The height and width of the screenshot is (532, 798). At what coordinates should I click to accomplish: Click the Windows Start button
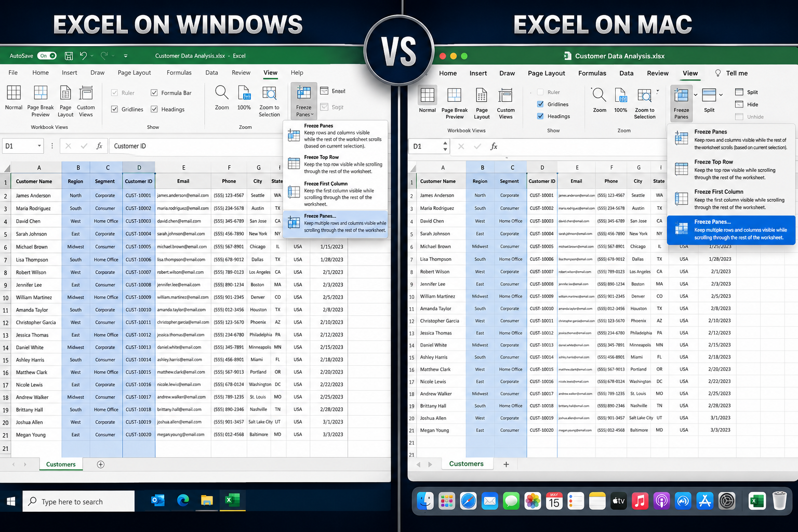pos(11,501)
